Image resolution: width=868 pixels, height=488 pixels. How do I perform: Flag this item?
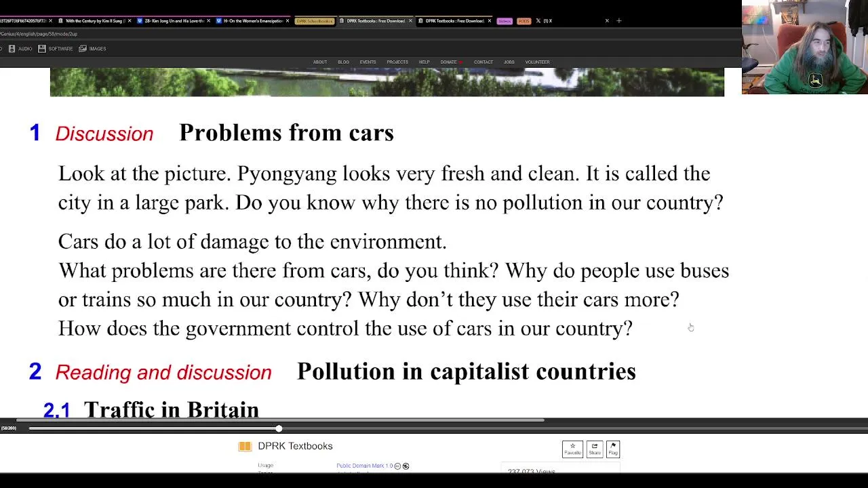click(613, 449)
